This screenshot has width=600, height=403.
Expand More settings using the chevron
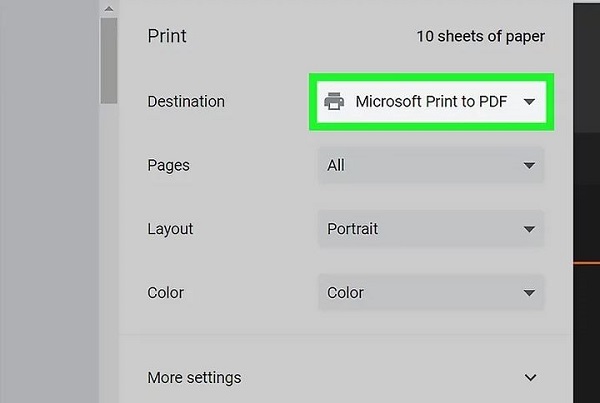530,378
